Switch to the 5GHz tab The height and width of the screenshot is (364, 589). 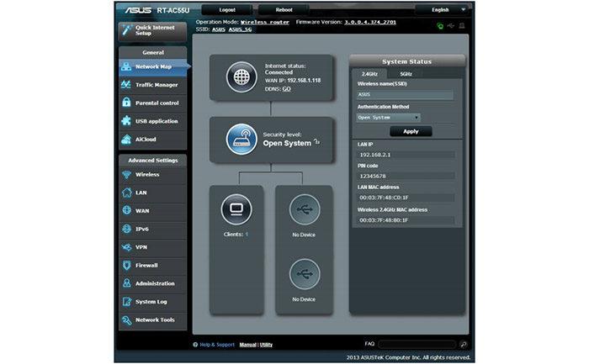pos(406,74)
